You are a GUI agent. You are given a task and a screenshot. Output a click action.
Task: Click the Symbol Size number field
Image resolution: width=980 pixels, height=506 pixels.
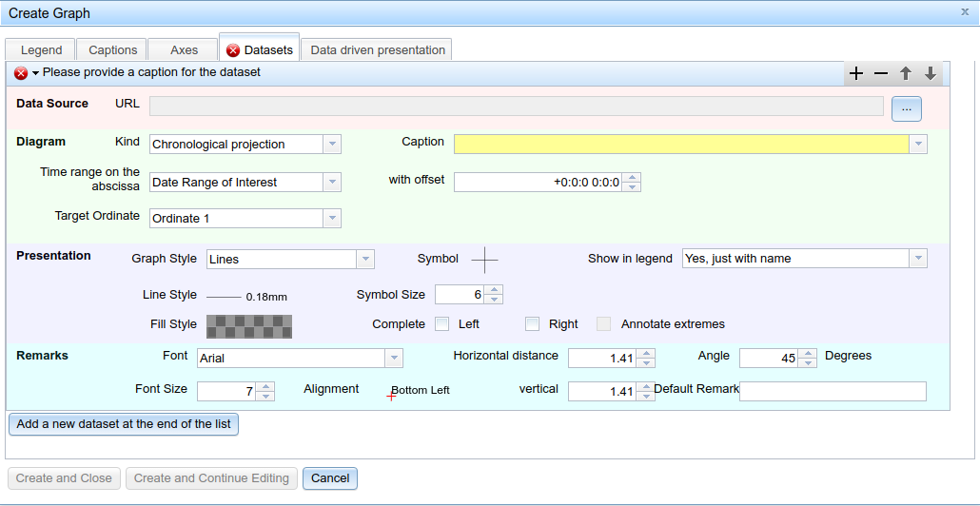tap(460, 294)
